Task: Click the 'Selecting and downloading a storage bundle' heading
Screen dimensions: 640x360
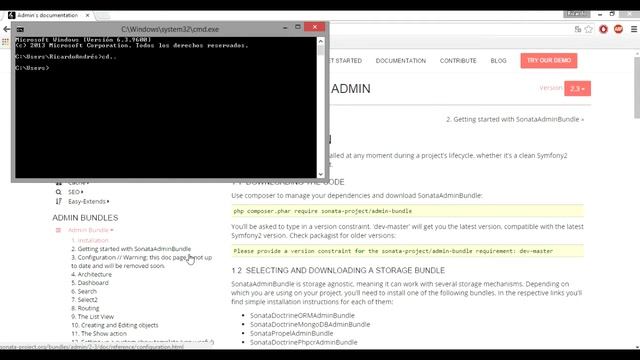Action: click(338, 271)
